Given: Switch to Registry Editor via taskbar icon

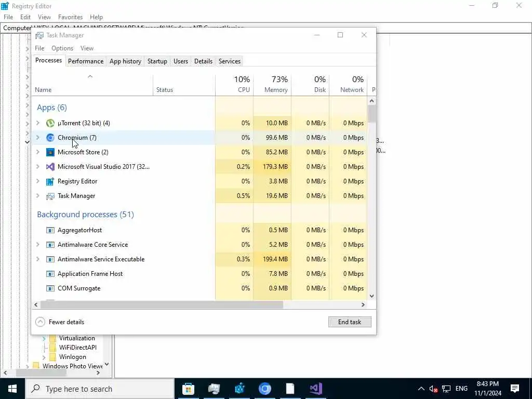Looking at the screenshot, I should tap(240, 389).
